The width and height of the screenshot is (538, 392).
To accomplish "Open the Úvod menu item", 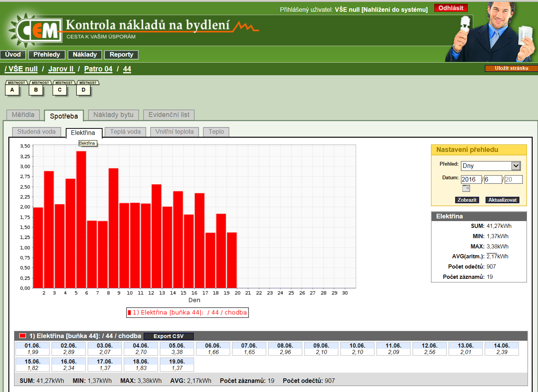I will tap(13, 55).
